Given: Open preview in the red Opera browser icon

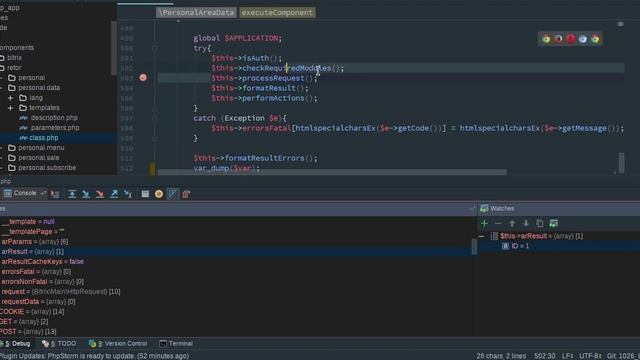Looking at the screenshot, I should pos(570,39).
